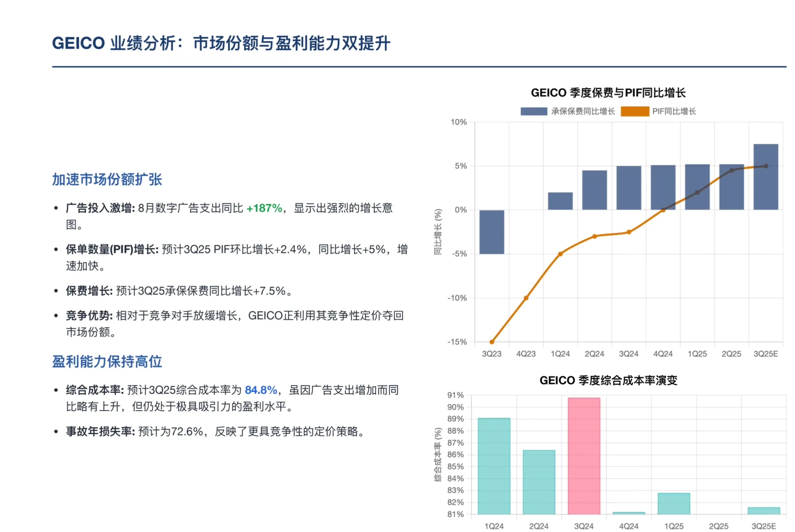Click the PIF line point at 3Q25E
Screen dimensions: 795x532
click(x=766, y=166)
